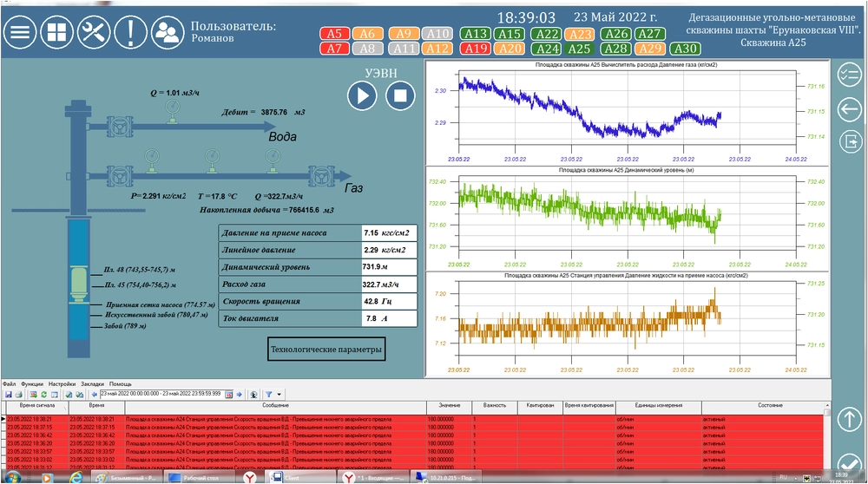Click the Internet Explorer icon in taskbar
Screen dimensions: 868x484
(76, 477)
